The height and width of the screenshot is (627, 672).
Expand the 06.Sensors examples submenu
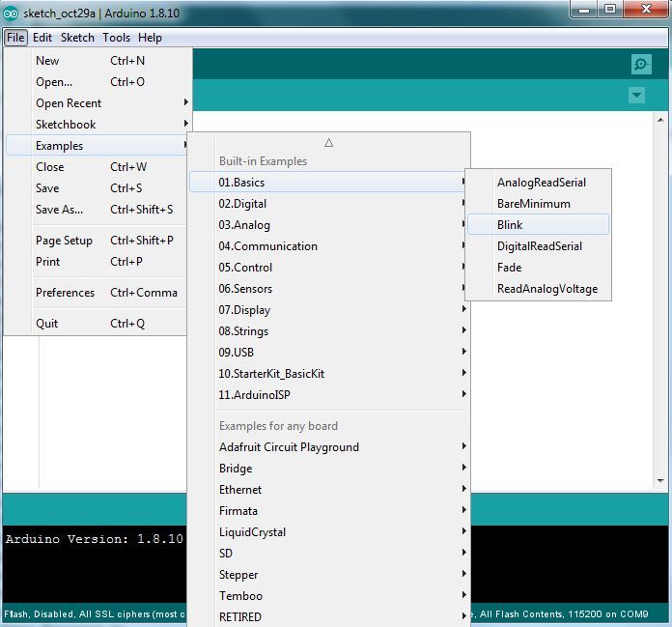pyautogui.click(x=328, y=289)
